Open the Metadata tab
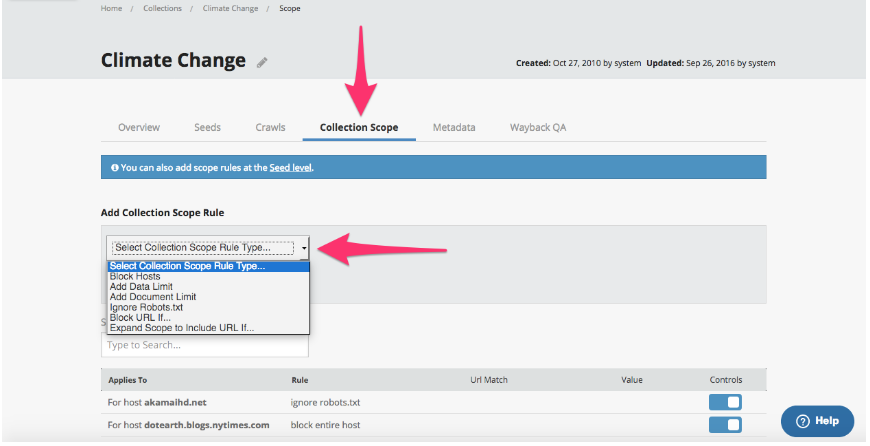The width and height of the screenshot is (870, 446). tap(454, 128)
